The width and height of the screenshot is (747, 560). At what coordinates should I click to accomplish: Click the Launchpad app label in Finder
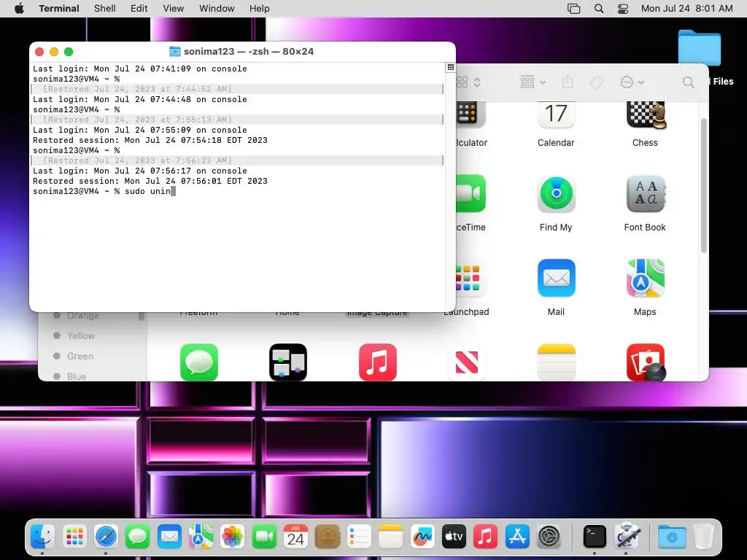point(466,312)
